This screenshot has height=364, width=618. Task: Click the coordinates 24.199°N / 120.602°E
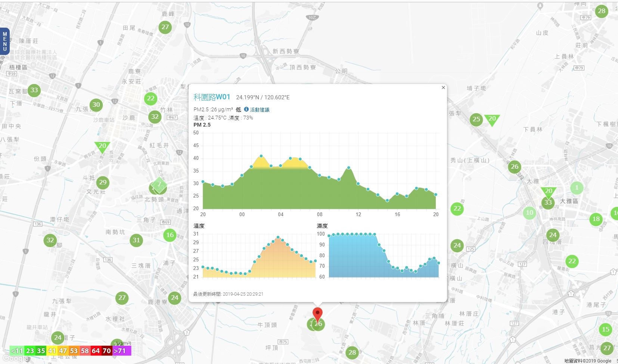coord(263,97)
